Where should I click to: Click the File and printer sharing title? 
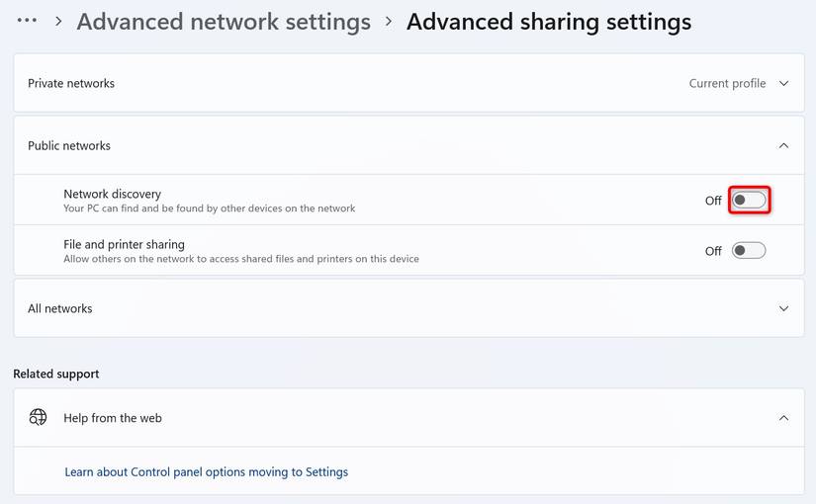pyautogui.click(x=124, y=244)
